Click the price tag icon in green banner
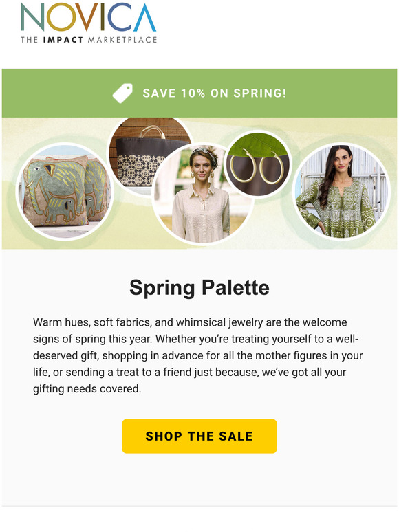Image resolution: width=399 pixels, height=532 pixels. (x=122, y=93)
